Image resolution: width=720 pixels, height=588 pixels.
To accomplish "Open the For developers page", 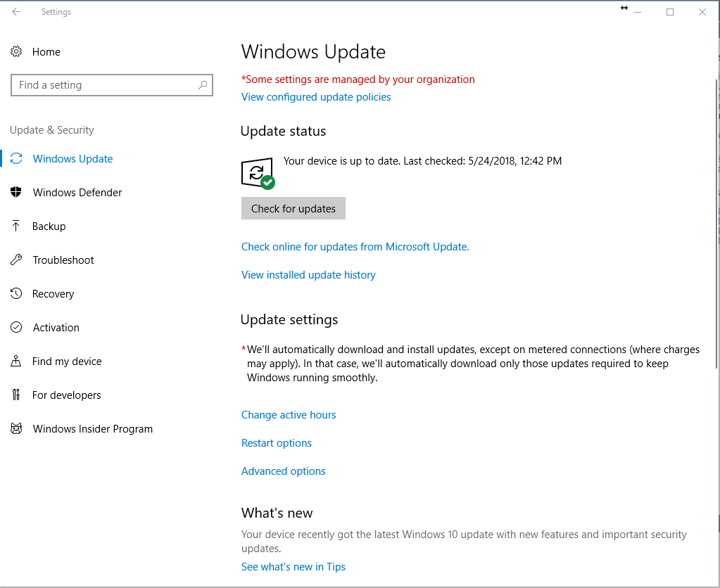I will point(66,395).
